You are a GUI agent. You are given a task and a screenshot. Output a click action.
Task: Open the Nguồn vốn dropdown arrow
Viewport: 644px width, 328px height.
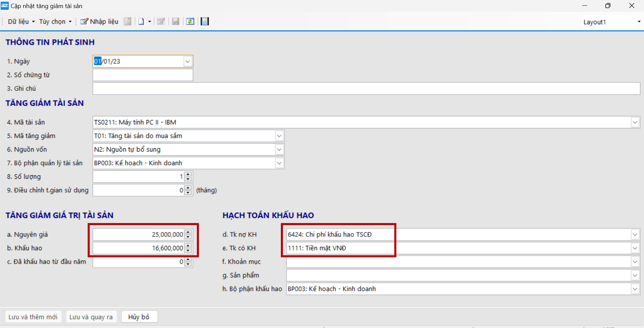tap(279, 149)
